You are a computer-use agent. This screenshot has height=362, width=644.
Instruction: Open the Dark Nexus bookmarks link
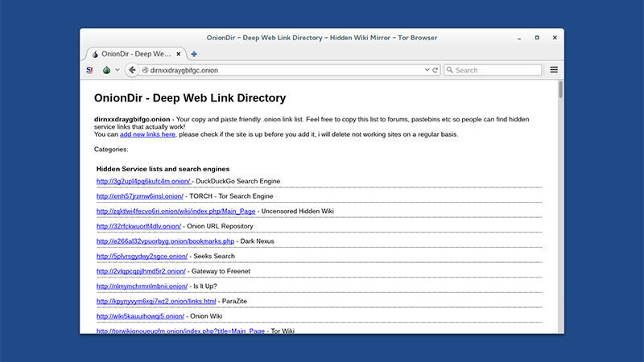click(165, 241)
